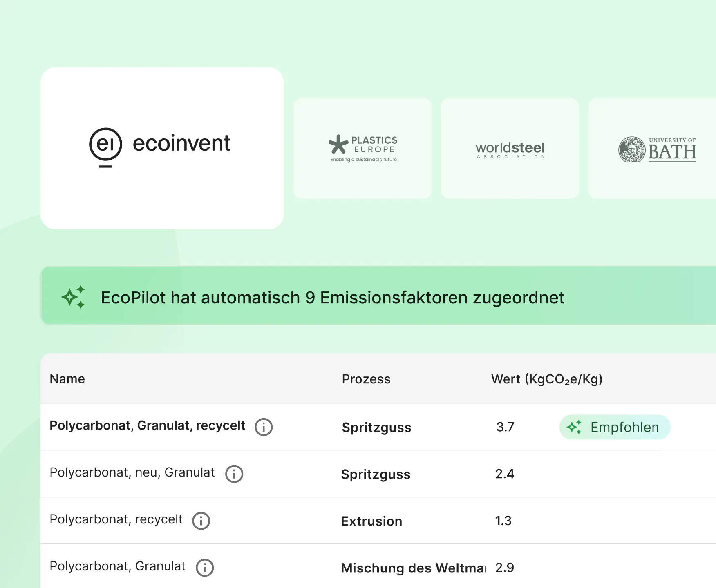Screen dimensions: 716x588
Task: Click the Empfohlen recommendation badge
Action: (x=615, y=427)
